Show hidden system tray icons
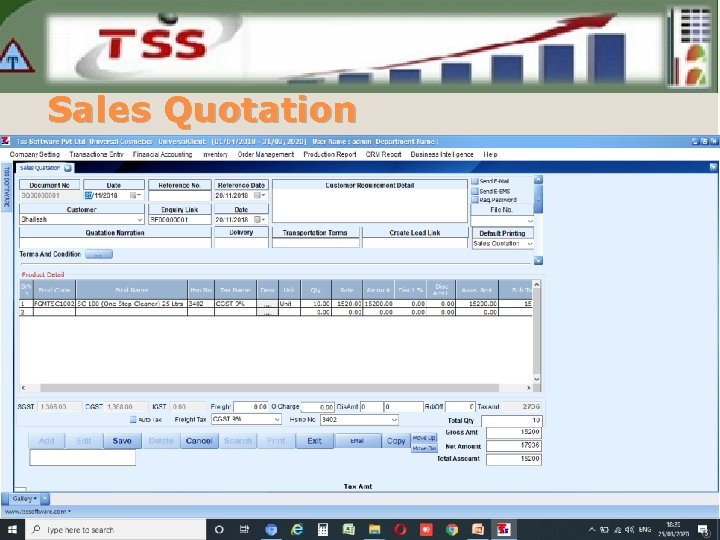This screenshot has width=720, height=540. coord(591,530)
